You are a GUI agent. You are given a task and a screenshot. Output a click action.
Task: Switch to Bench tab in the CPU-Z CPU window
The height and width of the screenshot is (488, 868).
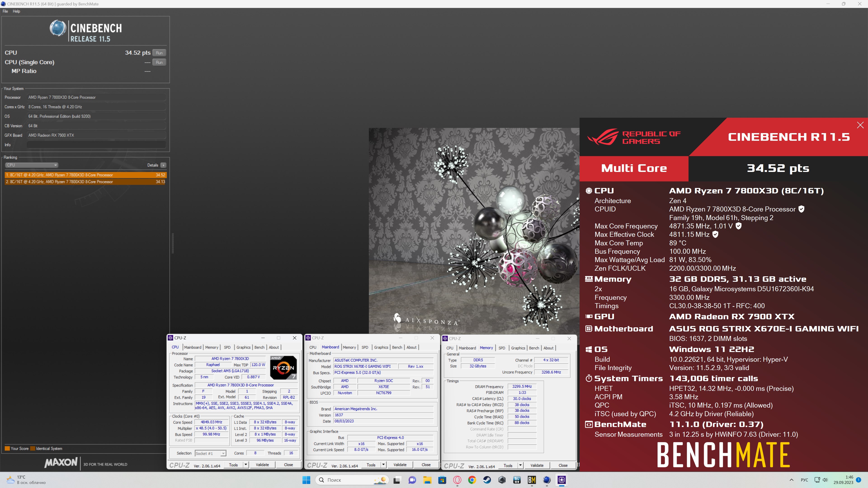[x=259, y=347]
